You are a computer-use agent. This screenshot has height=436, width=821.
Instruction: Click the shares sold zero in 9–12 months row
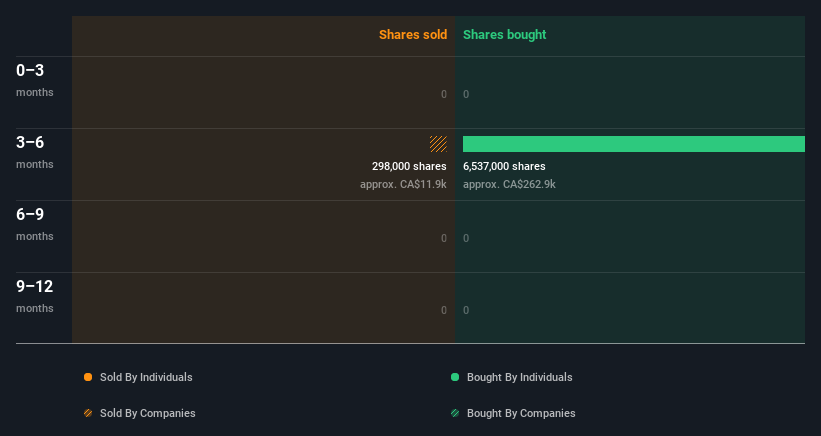(x=444, y=310)
